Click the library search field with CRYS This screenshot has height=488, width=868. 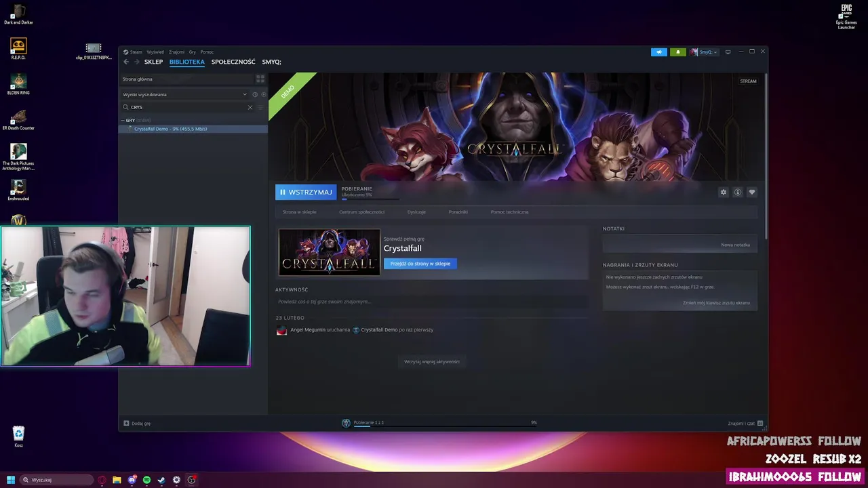(186, 107)
